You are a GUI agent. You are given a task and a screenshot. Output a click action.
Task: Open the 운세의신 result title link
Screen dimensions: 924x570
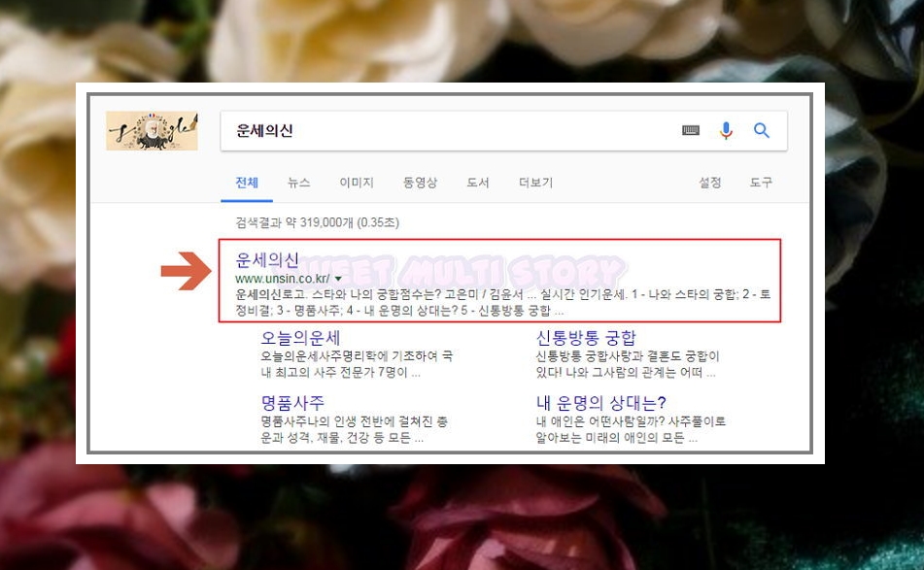click(x=267, y=259)
